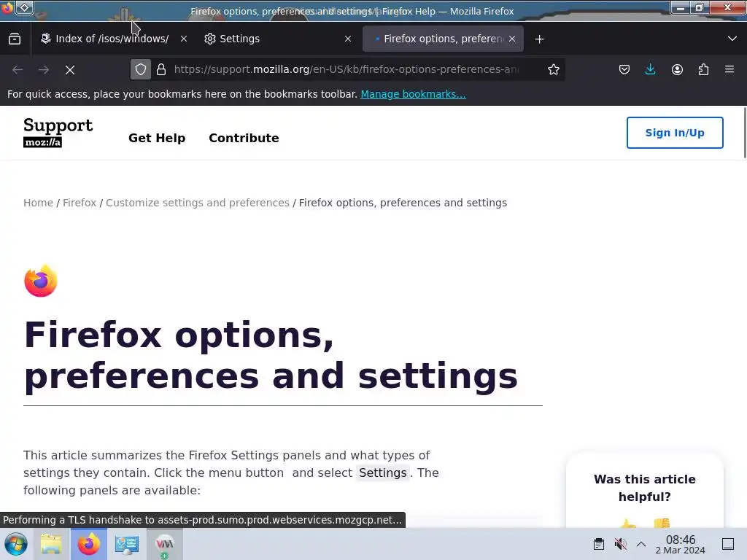Open the Contribute menu

[x=244, y=138]
